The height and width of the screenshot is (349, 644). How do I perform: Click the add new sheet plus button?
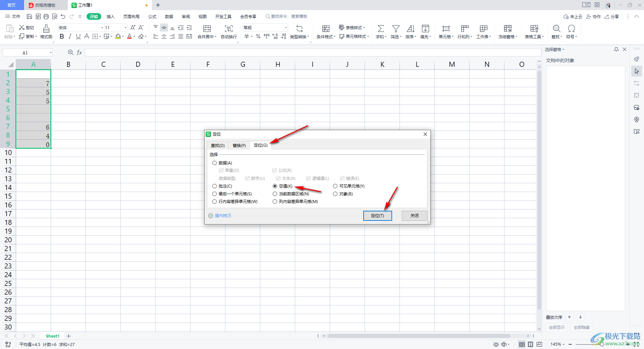(x=69, y=336)
